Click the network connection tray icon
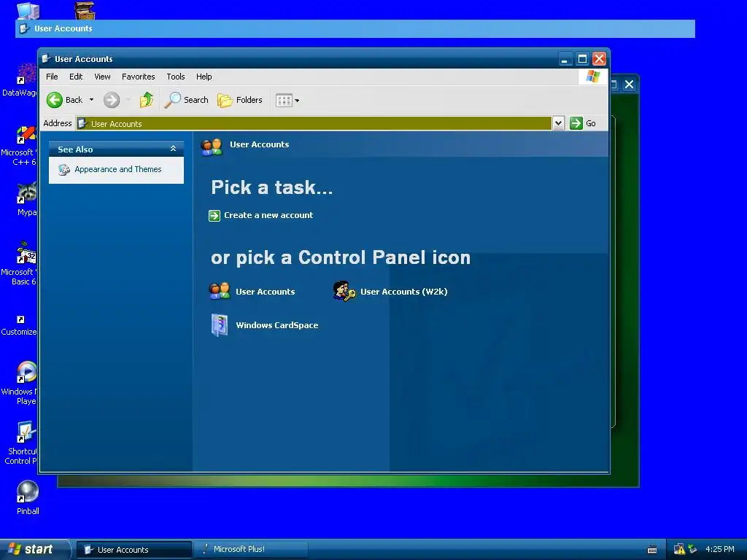Viewport: 747px width, 560px height. [693, 550]
